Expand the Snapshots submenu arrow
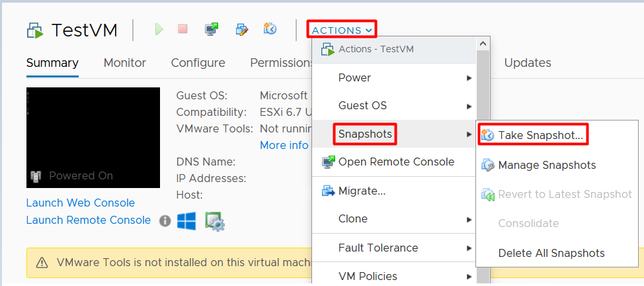The height and width of the screenshot is (286, 644). coord(469,134)
